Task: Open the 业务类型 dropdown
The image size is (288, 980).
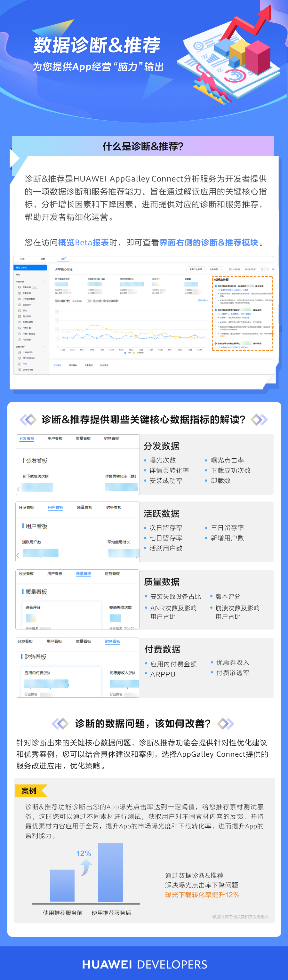Action: coord(216,269)
